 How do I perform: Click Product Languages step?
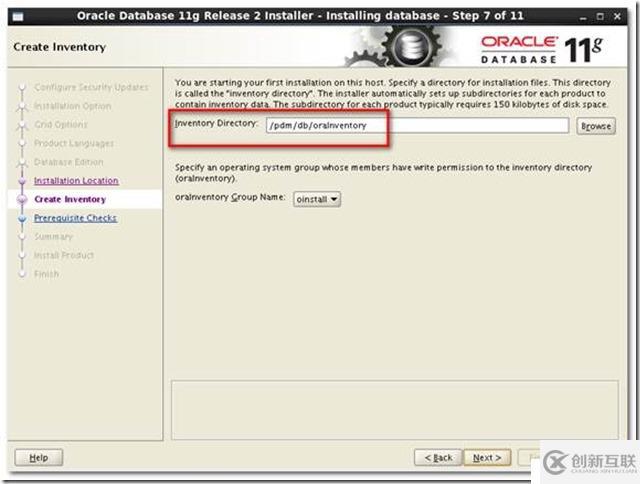[x=74, y=143]
